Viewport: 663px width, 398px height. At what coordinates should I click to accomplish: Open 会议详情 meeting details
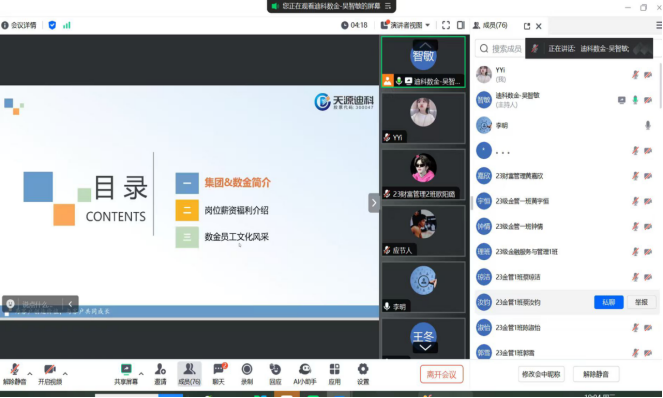click(19, 25)
